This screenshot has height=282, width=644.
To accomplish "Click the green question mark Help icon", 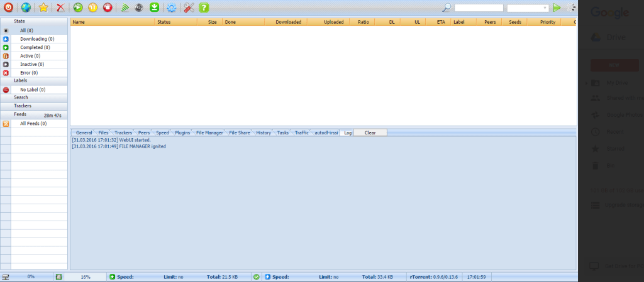I will 204,8.
